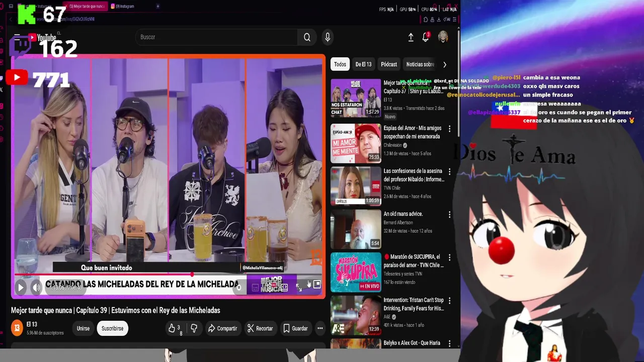Viewport: 644px width, 362px height.
Task: Click the main video title text
Action: click(x=116, y=310)
